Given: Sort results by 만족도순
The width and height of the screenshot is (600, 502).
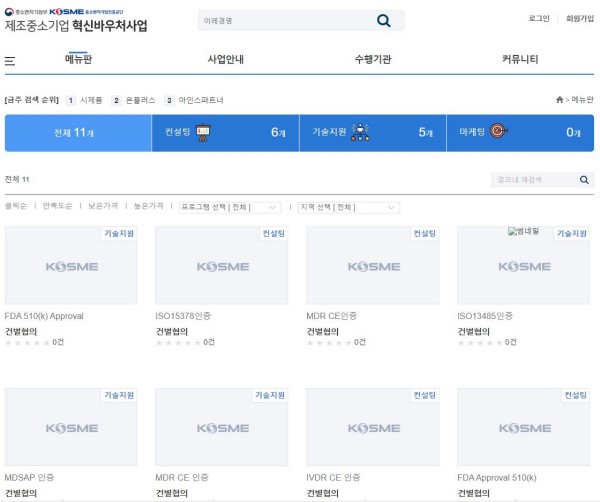Looking at the screenshot, I should [x=58, y=206].
